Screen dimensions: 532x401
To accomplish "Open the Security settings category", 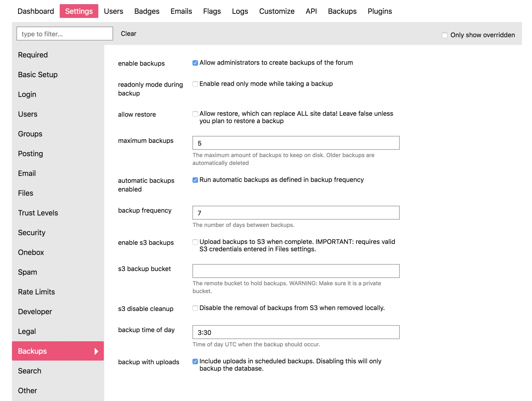I will (32, 233).
